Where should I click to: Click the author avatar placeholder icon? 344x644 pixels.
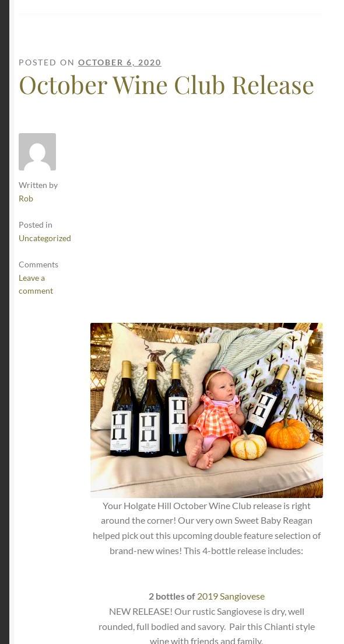pos(37,152)
